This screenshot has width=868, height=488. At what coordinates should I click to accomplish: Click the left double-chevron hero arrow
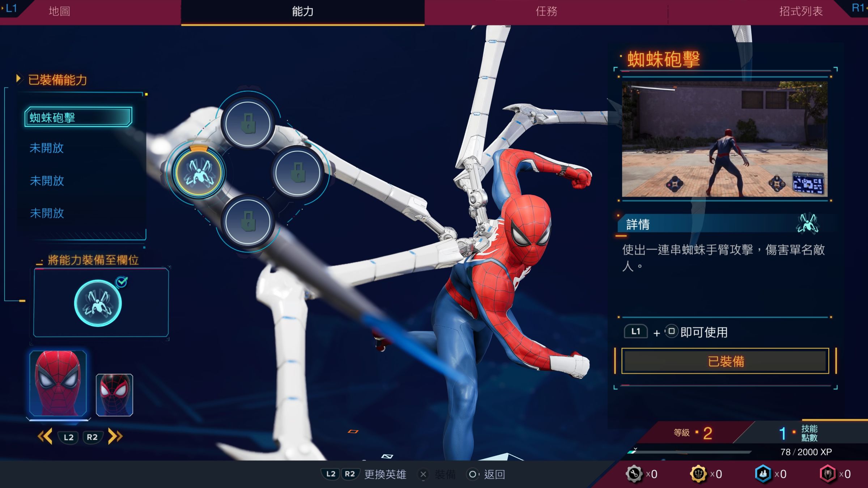[x=45, y=436]
